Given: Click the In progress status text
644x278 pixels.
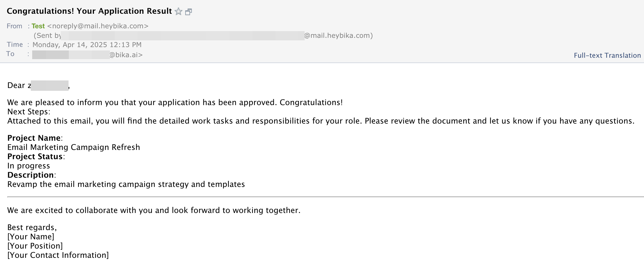Looking at the screenshot, I should [x=29, y=166].
